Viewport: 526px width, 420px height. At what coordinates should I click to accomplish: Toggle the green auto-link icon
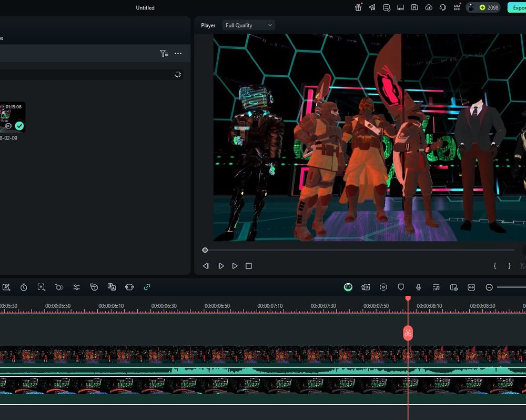(x=147, y=287)
